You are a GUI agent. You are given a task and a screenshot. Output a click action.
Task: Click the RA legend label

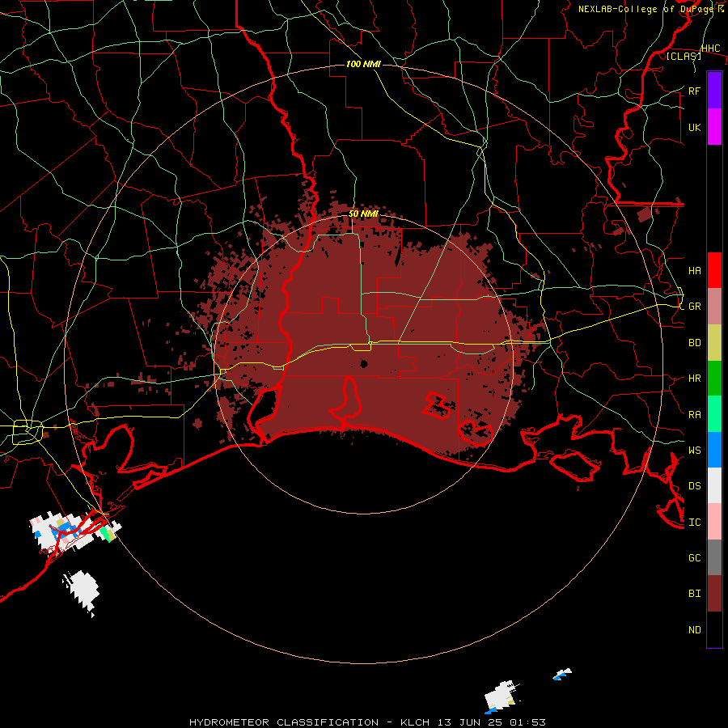[x=695, y=415]
